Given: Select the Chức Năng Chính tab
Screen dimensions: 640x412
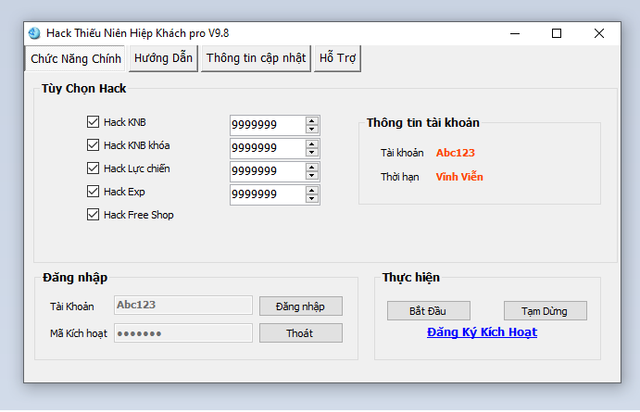Looking at the screenshot, I should [76, 59].
